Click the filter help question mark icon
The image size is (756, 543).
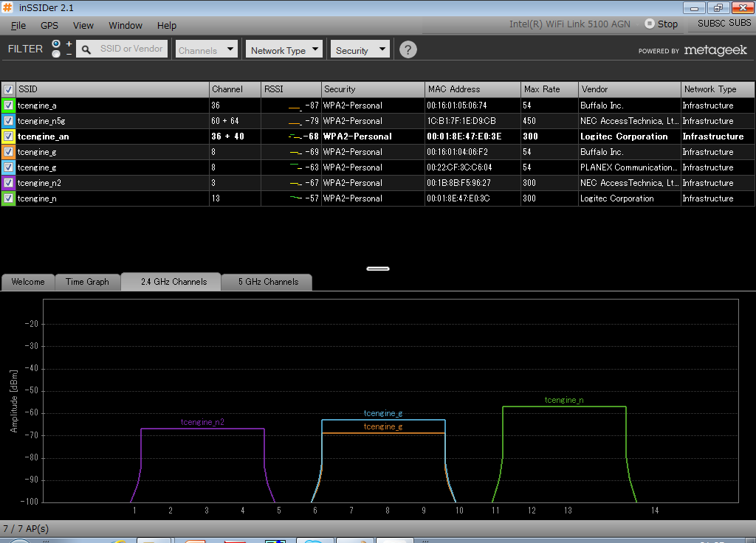click(x=408, y=50)
